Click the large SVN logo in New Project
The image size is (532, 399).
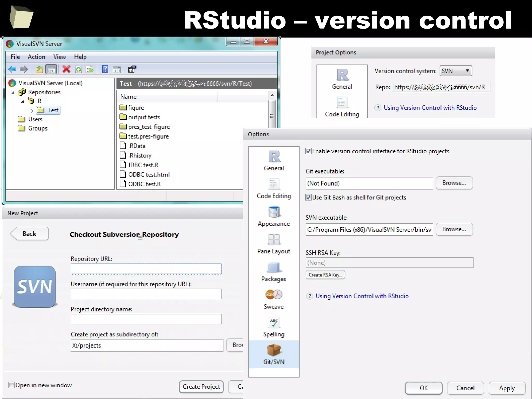(35, 287)
